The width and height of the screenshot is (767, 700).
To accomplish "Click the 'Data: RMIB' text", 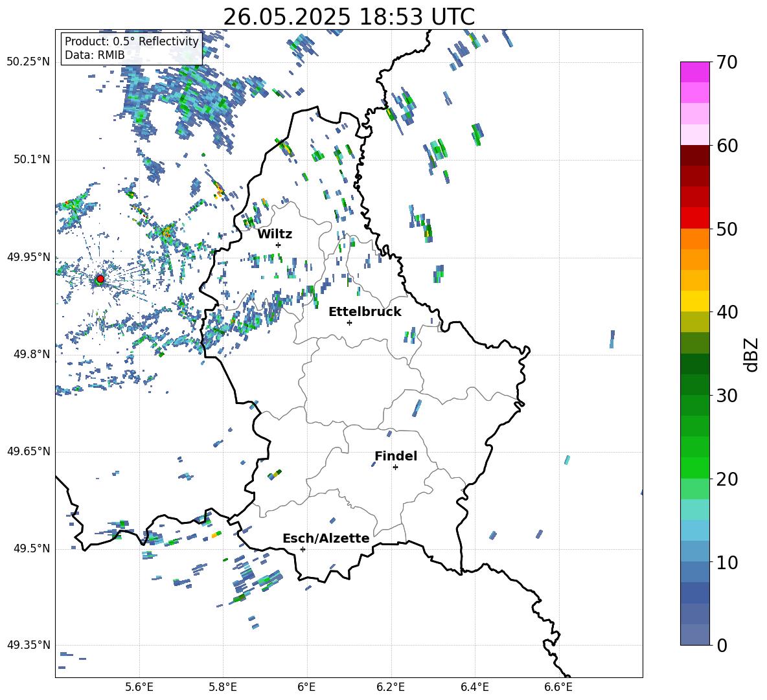I will pyautogui.click(x=95, y=55).
